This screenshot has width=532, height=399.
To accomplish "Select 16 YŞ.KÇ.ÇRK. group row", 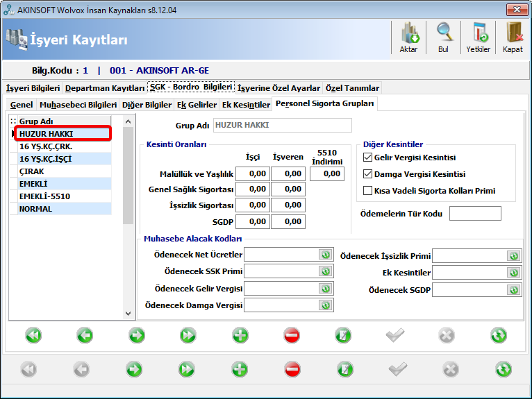I will (65, 146).
